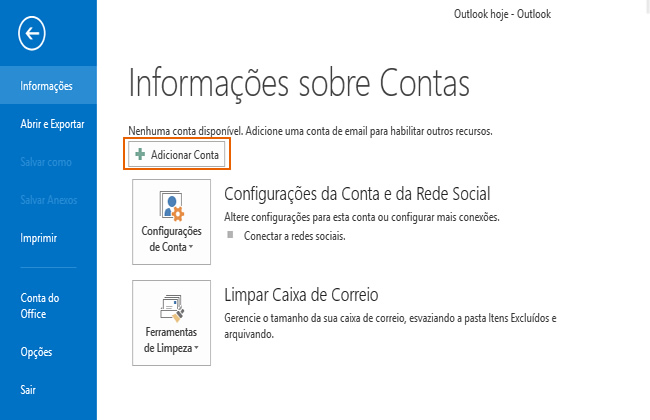Click the square bullet beside Conectar a redes sociais
The image size is (650, 420).
(230, 236)
